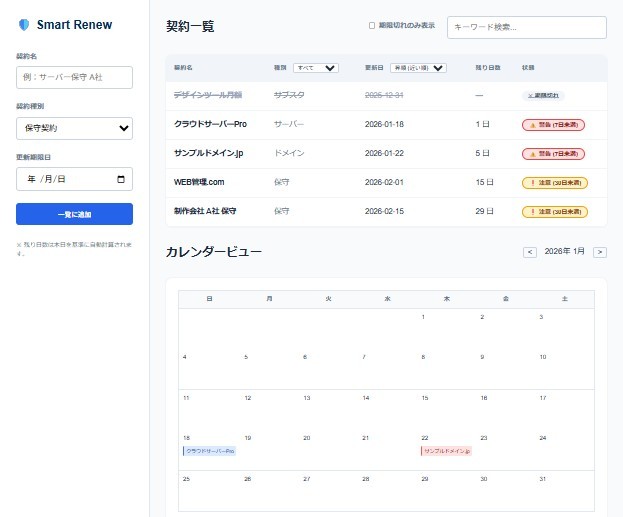623x517 pixels.
Task: Click the warning badge for サンプルドメイン.jp
Action: tap(553, 154)
